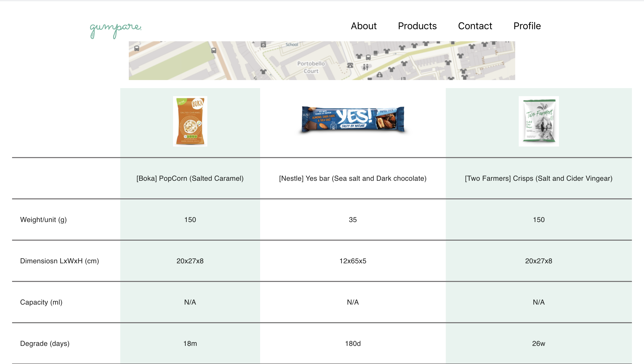Click the coffee cup cafe icon on map
The image size is (644, 364).
[376, 53]
